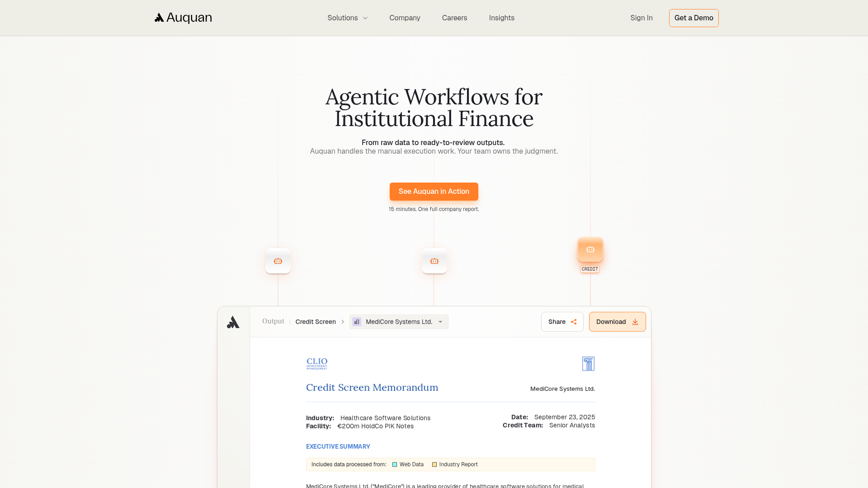Open the Company menu item
This screenshot has width=868, height=488.
[x=405, y=18]
